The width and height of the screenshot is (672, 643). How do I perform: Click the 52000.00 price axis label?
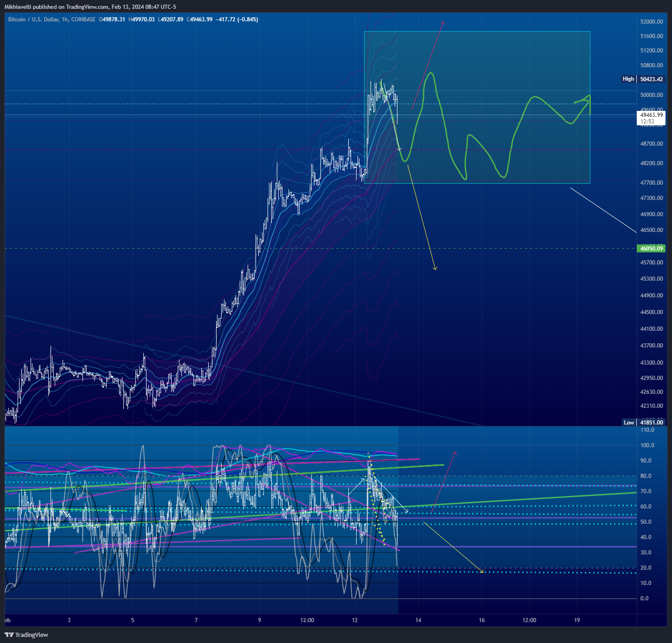click(x=652, y=22)
